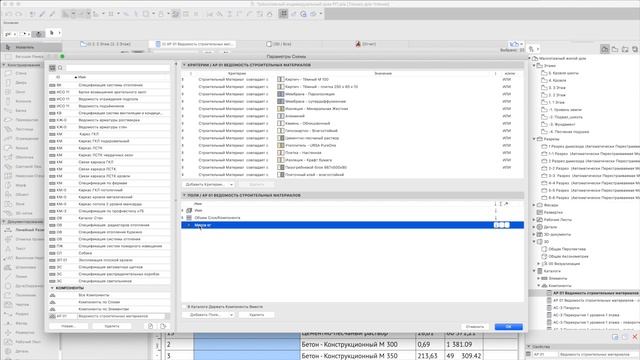The image size is (640, 360).
Task: Select the Slab (Перекрытие) tool
Action: [x=20, y=120]
